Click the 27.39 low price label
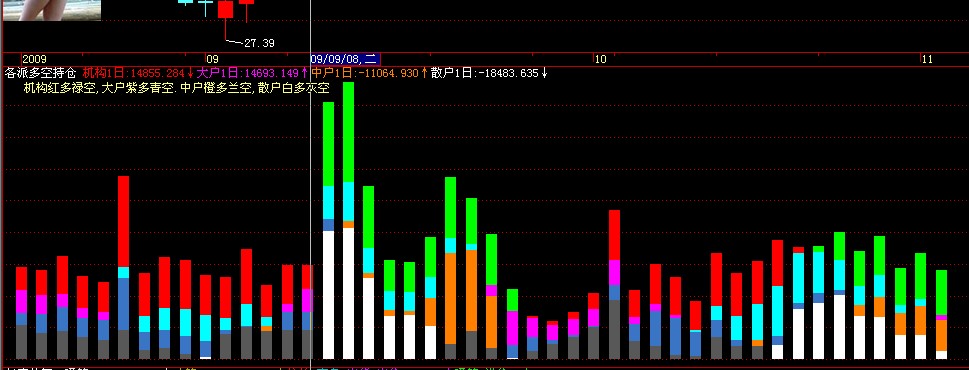Image resolution: width=969 pixels, height=370 pixels. [259, 43]
